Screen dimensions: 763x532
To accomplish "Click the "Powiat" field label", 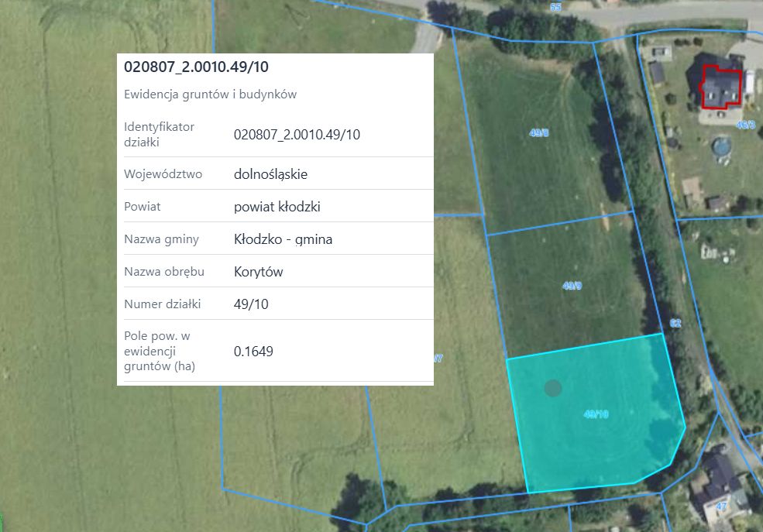I will [142, 207].
